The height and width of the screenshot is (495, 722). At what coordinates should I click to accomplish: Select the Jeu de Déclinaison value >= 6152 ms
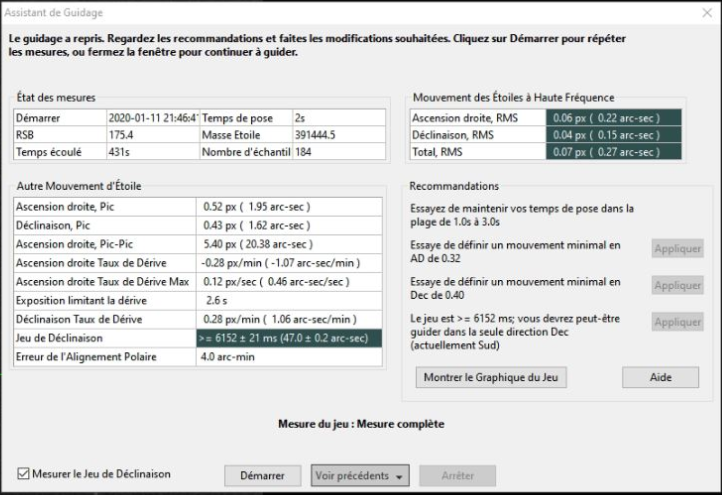[289, 338]
